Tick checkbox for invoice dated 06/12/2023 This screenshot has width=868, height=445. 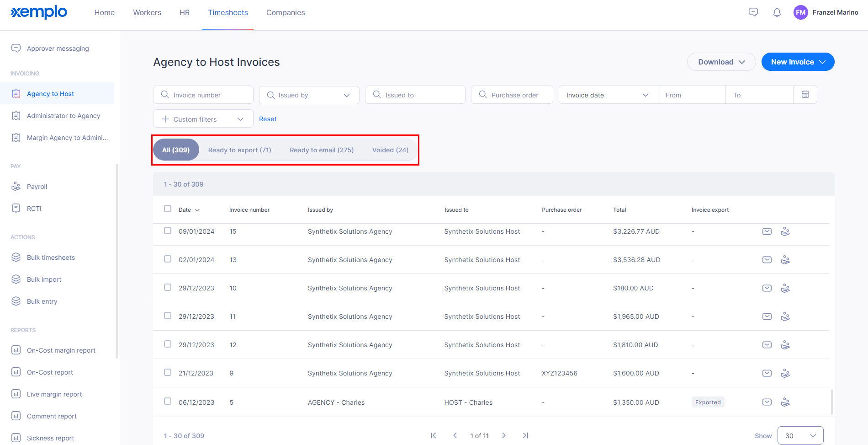tap(168, 401)
